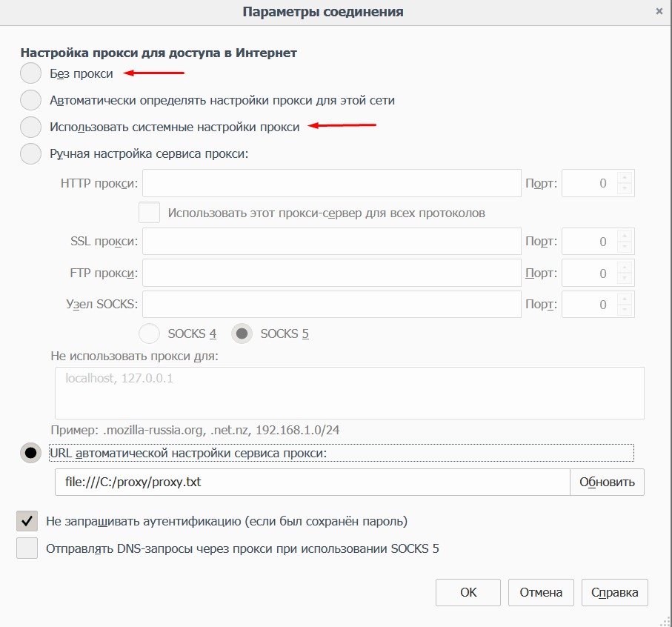Close the Параметры соединения dialog
The image size is (672, 627).
[659, 11]
